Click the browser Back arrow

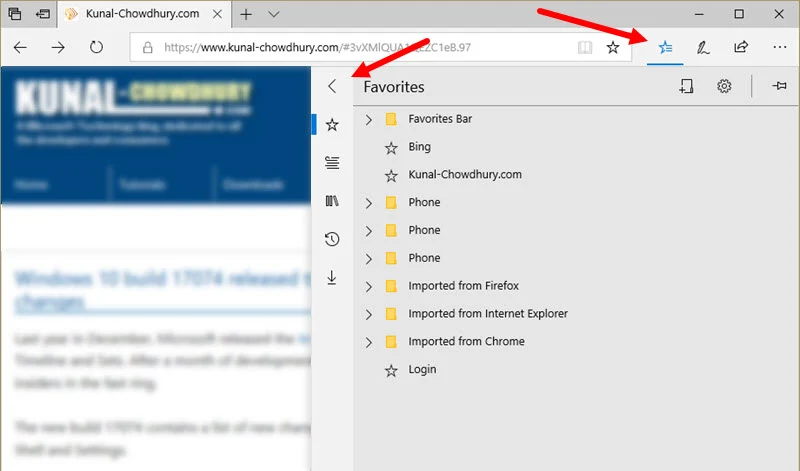(x=20, y=47)
